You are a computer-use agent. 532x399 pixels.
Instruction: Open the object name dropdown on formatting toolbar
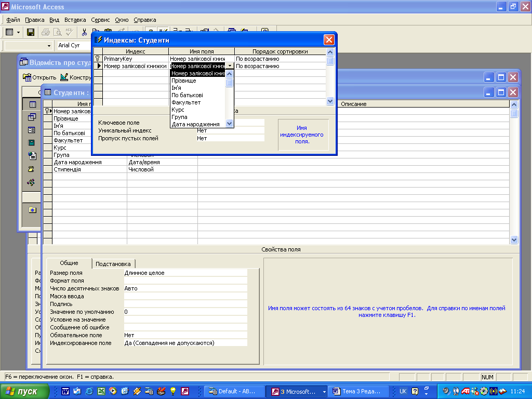tap(49, 46)
